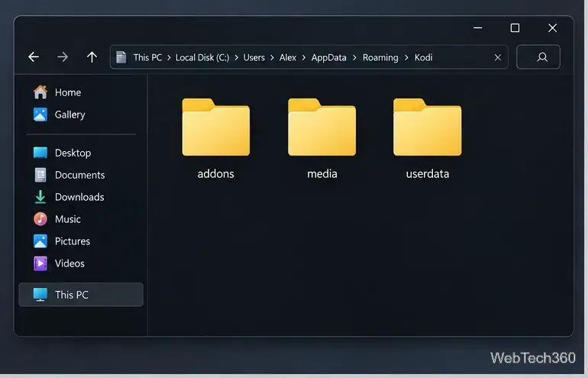Maximize the File Explorer window
This screenshot has width=588, height=378.
point(515,27)
